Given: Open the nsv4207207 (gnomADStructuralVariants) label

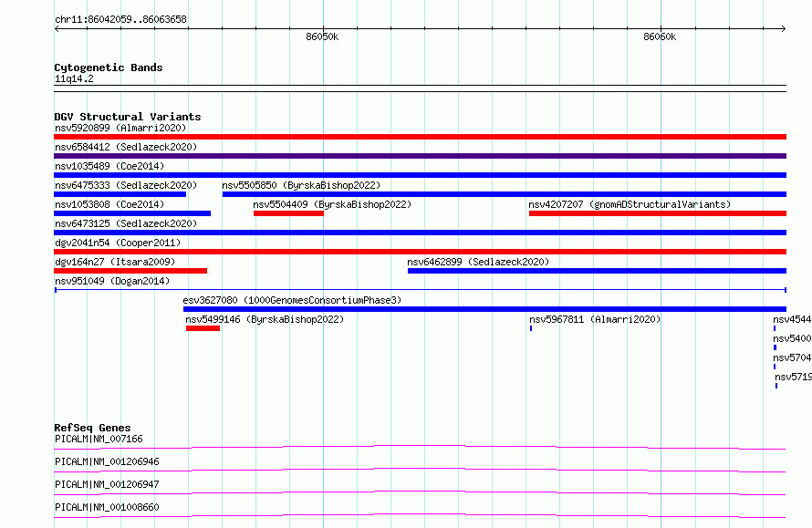Looking at the screenshot, I should (x=630, y=204).
